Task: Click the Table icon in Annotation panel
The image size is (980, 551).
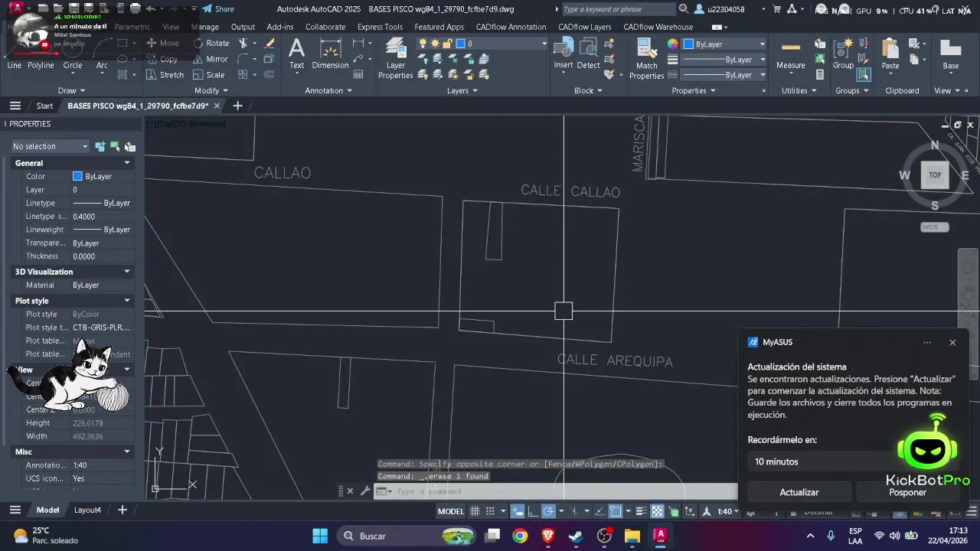Action: (x=358, y=75)
